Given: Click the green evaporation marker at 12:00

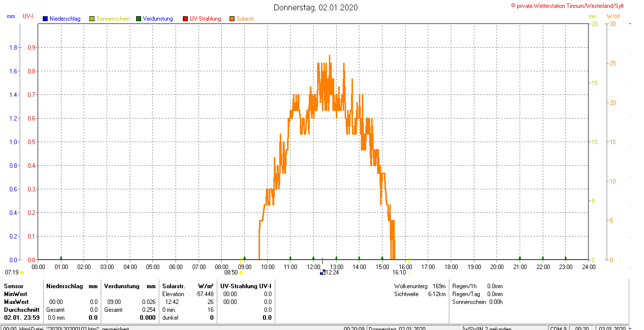Looking at the screenshot, I should (x=313, y=258).
